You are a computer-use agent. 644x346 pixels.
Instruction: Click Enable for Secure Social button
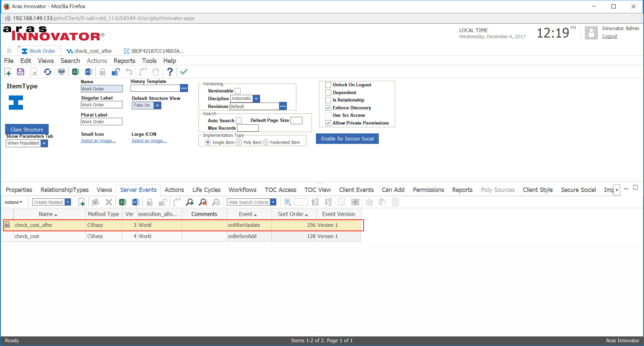click(x=347, y=139)
